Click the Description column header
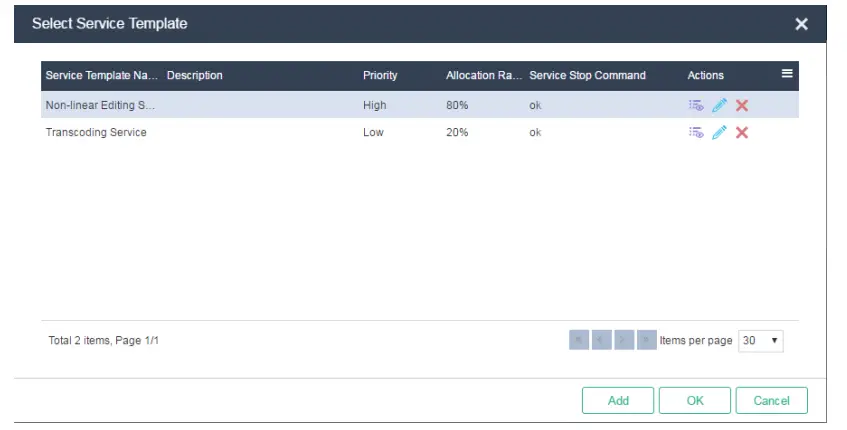The height and width of the screenshot is (430, 847). tap(194, 76)
